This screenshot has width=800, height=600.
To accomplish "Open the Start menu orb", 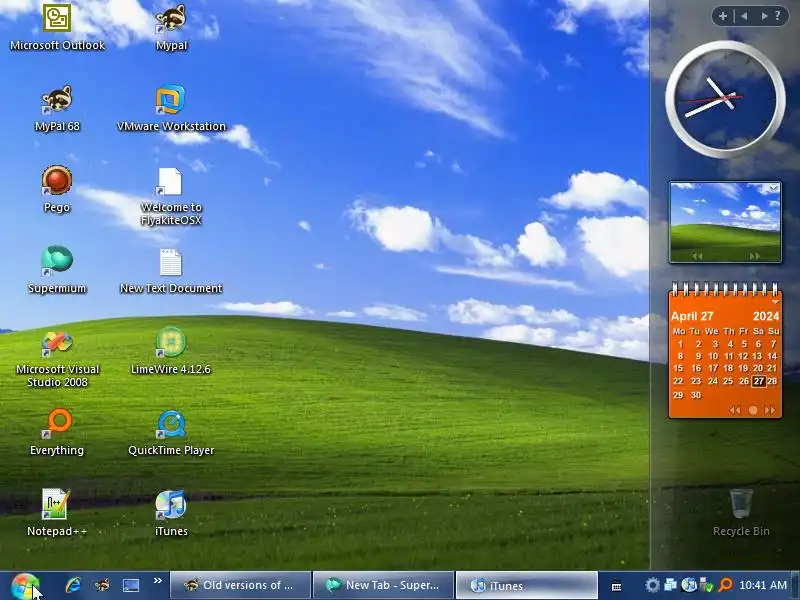I will click(25, 586).
